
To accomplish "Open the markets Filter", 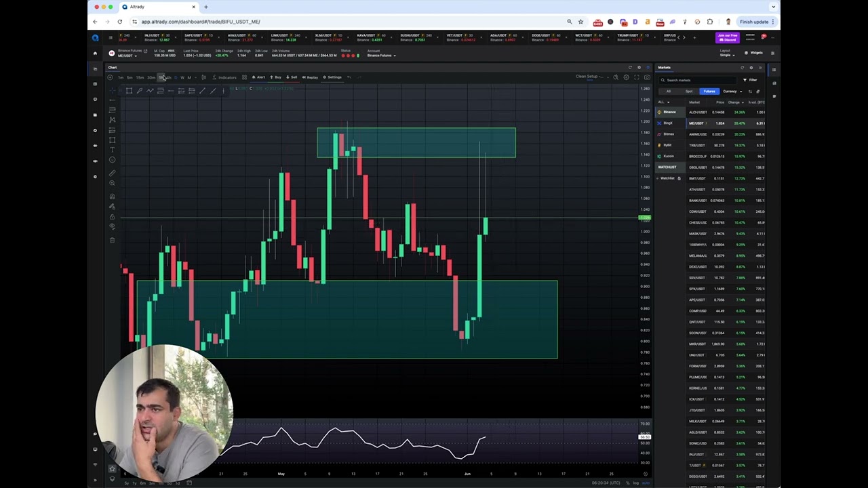I will [x=750, y=80].
